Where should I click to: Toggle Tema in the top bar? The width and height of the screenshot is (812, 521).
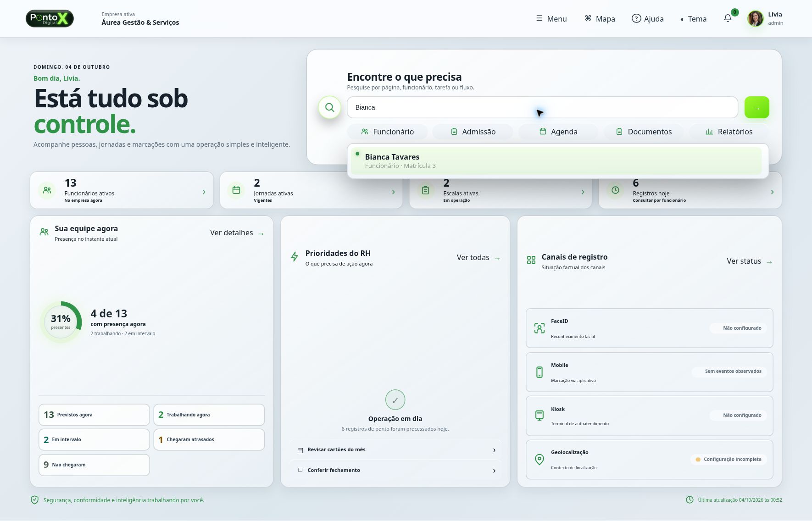pos(694,19)
